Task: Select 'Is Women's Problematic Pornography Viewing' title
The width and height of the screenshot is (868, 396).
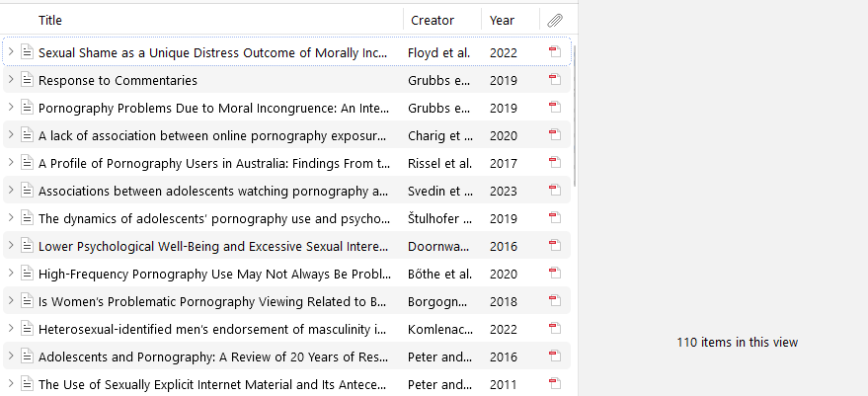Action: (211, 302)
